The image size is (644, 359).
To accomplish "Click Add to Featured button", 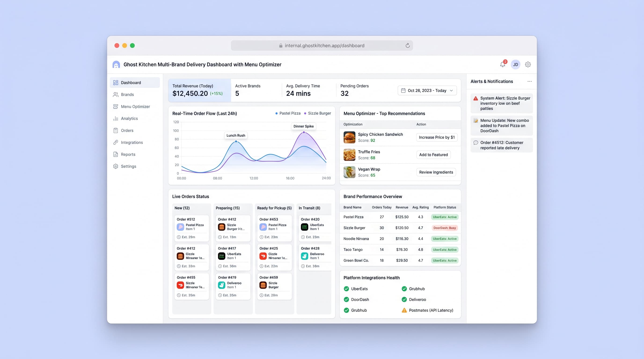I will pos(433,155).
